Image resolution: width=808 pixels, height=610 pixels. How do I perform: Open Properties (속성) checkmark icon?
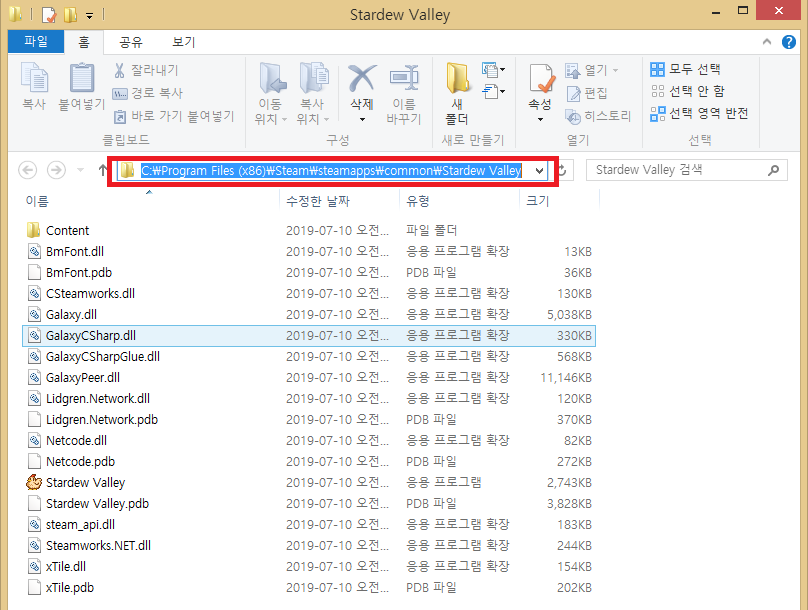pos(541,78)
